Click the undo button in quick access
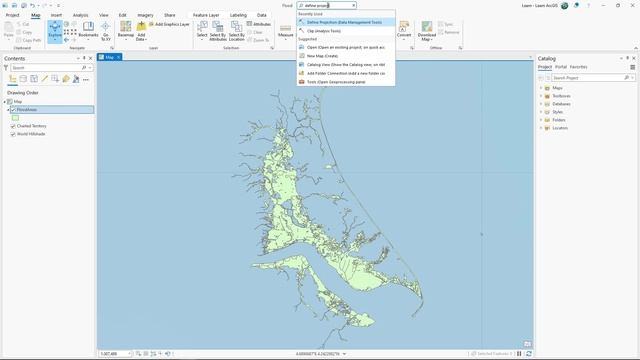640x360 pixels. click(32, 5)
